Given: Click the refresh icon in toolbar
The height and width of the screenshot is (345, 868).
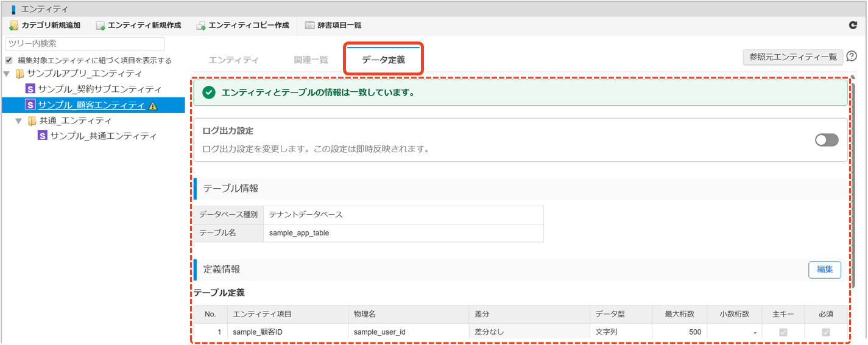Looking at the screenshot, I should (x=853, y=26).
